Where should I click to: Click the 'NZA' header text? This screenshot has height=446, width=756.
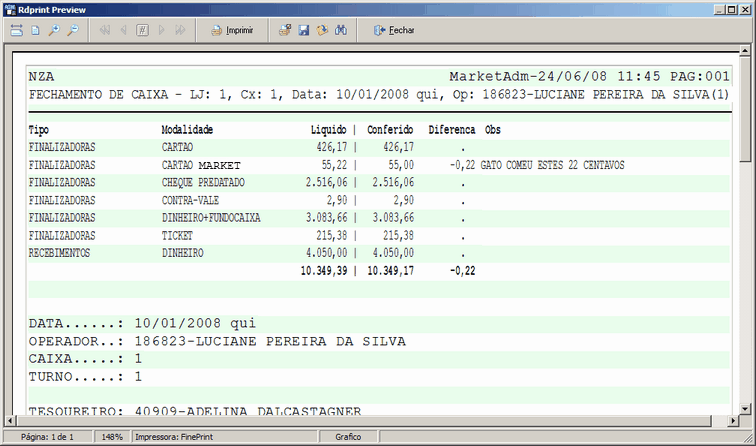click(41, 77)
